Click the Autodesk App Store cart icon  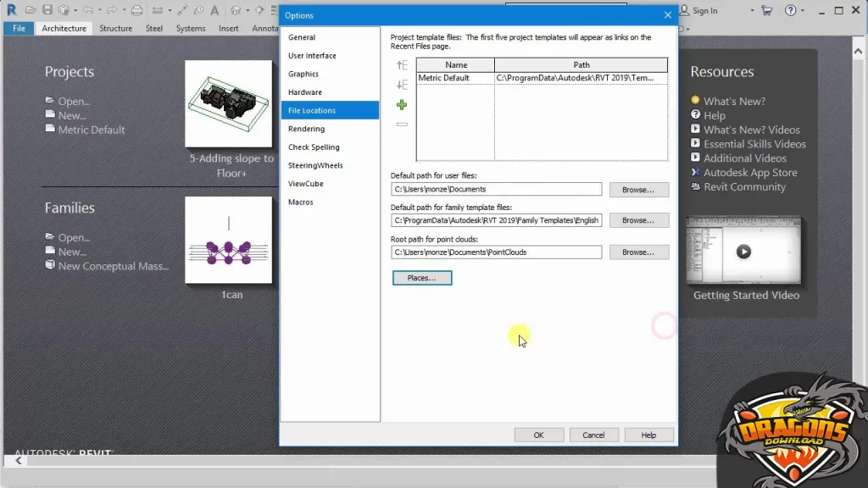[x=766, y=10]
